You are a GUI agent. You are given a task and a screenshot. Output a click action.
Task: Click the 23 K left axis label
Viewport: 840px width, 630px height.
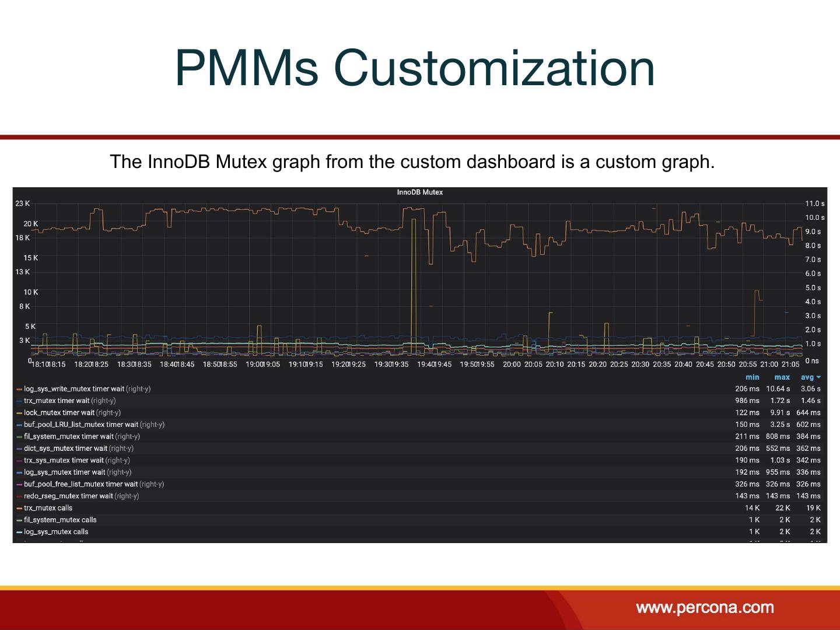23,204
